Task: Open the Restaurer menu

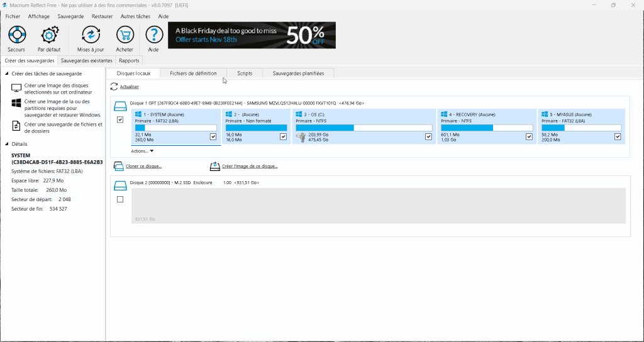Action: click(102, 16)
